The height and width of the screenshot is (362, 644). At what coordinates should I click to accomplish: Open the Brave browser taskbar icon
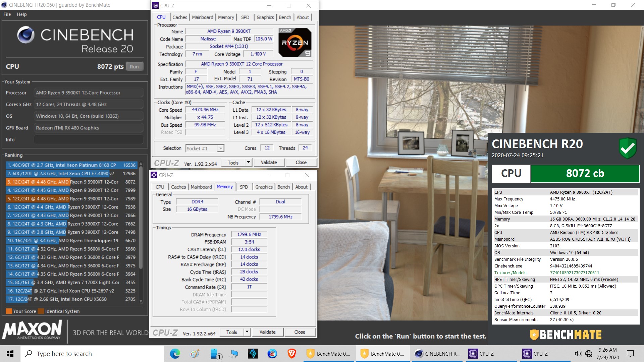point(291,354)
